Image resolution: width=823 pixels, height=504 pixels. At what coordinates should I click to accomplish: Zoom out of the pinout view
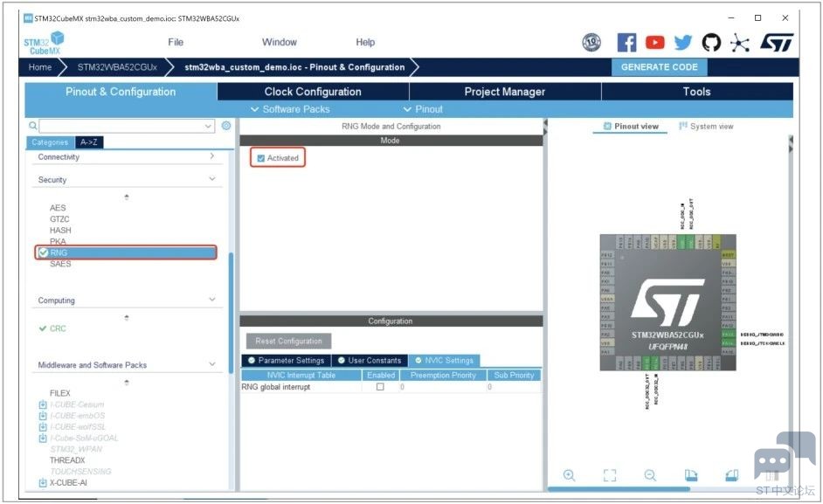[x=650, y=475]
